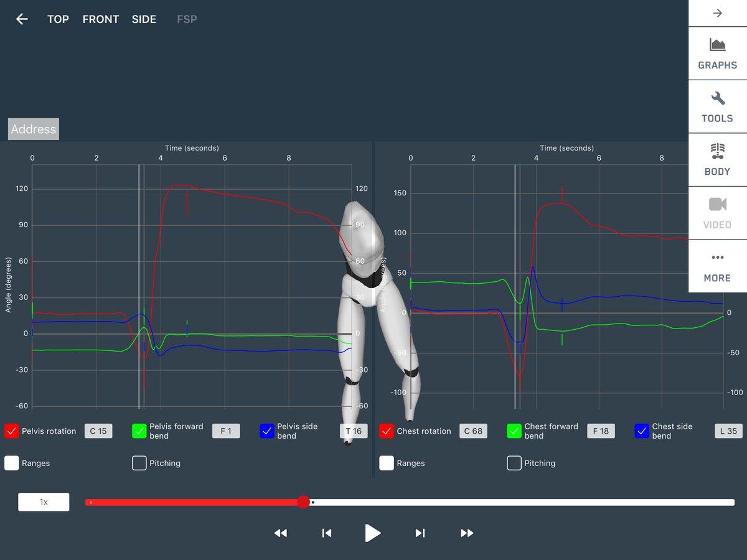Enable Ranges on the left graph
The height and width of the screenshot is (560, 747).
[x=11, y=463]
